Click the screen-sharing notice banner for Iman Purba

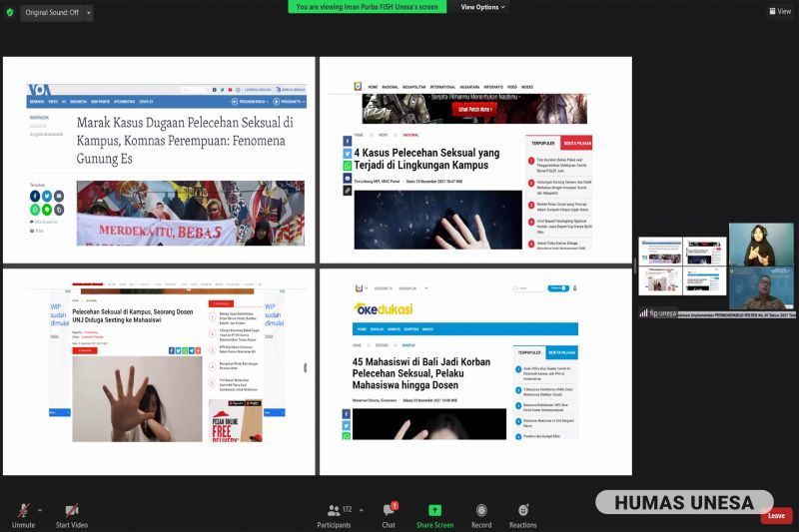[367, 7]
